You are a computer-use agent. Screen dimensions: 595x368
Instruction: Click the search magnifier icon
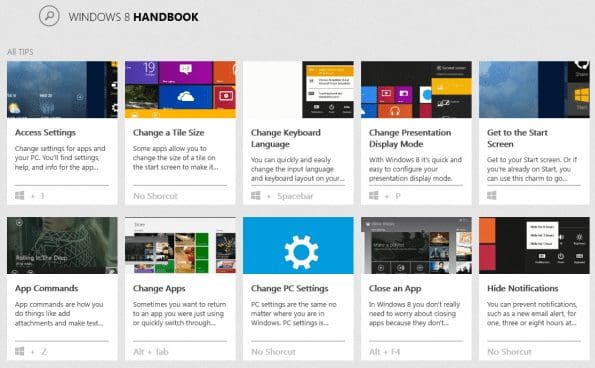[x=49, y=16]
